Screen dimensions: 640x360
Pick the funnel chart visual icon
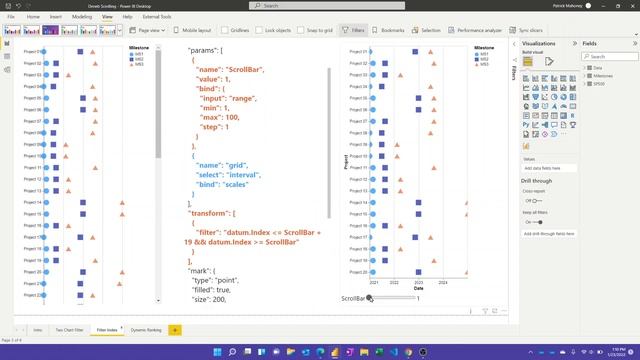(535, 97)
